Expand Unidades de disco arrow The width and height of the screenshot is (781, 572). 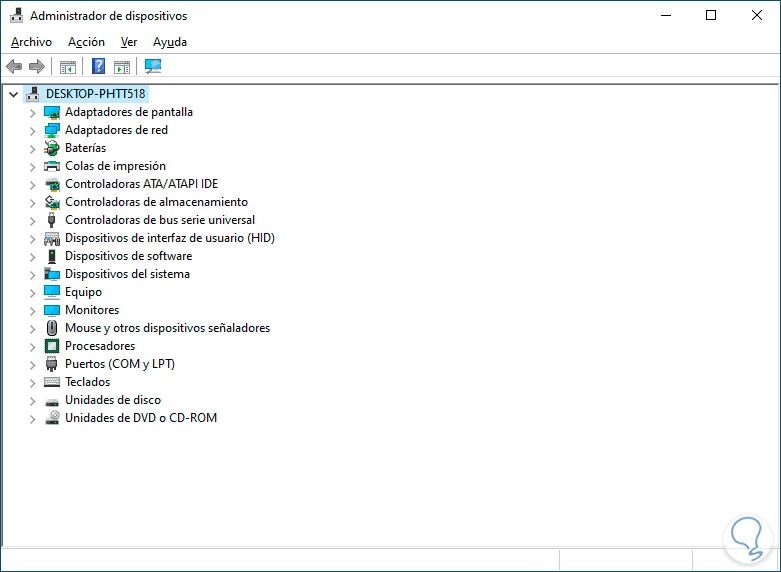tap(32, 401)
